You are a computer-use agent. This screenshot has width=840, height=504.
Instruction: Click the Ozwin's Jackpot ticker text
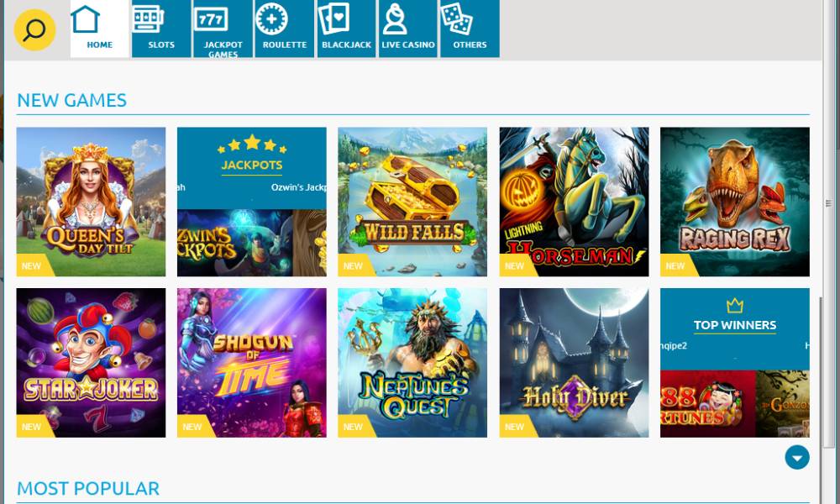pos(298,187)
